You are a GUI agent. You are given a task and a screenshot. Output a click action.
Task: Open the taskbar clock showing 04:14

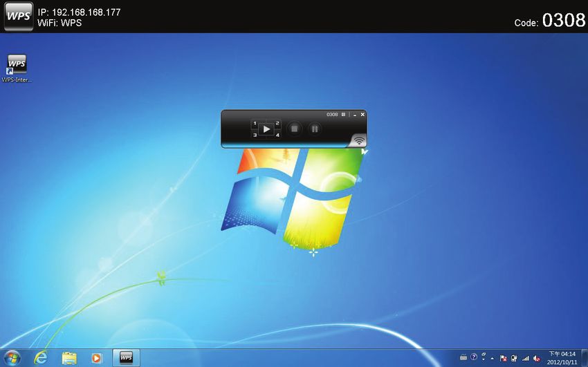coord(562,358)
